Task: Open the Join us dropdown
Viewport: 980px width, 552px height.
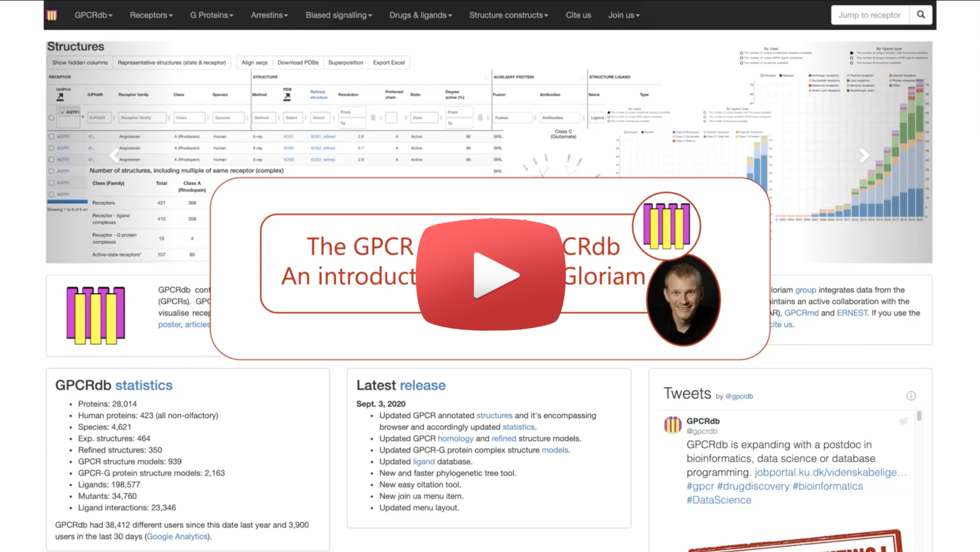Action: click(x=623, y=15)
